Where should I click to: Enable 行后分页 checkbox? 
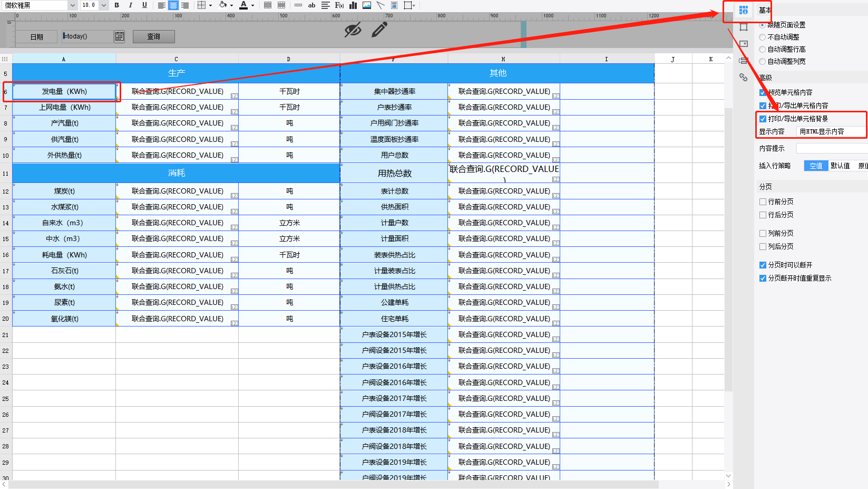pos(763,215)
